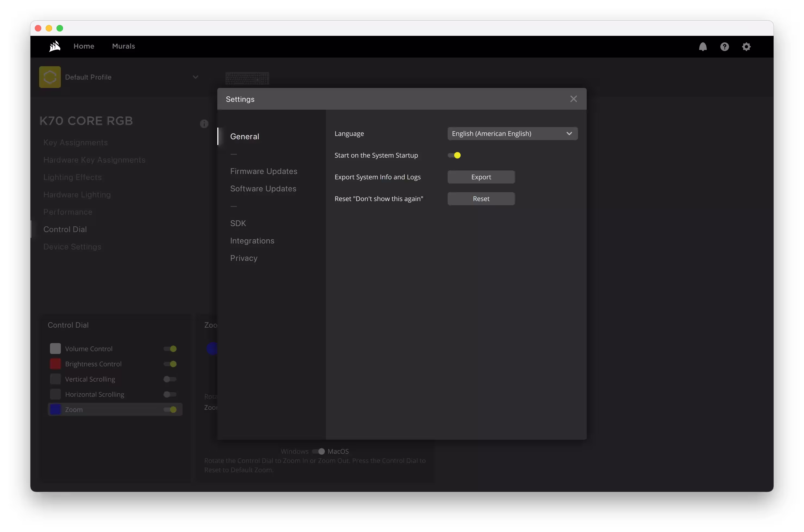Open the Language dropdown

tap(512, 134)
